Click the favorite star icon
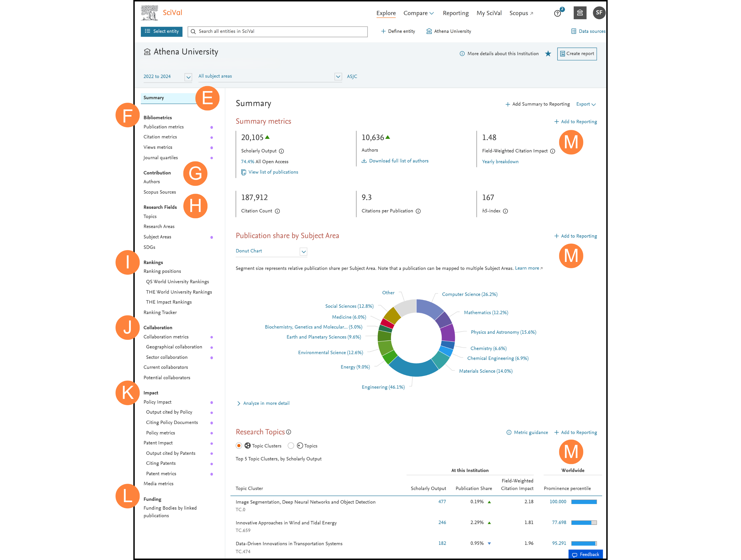Screen dimensions: 741x560 [x=548, y=54]
